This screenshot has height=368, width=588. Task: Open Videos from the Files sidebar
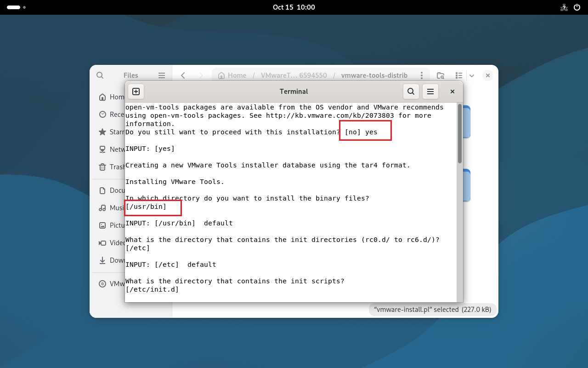pos(108,243)
